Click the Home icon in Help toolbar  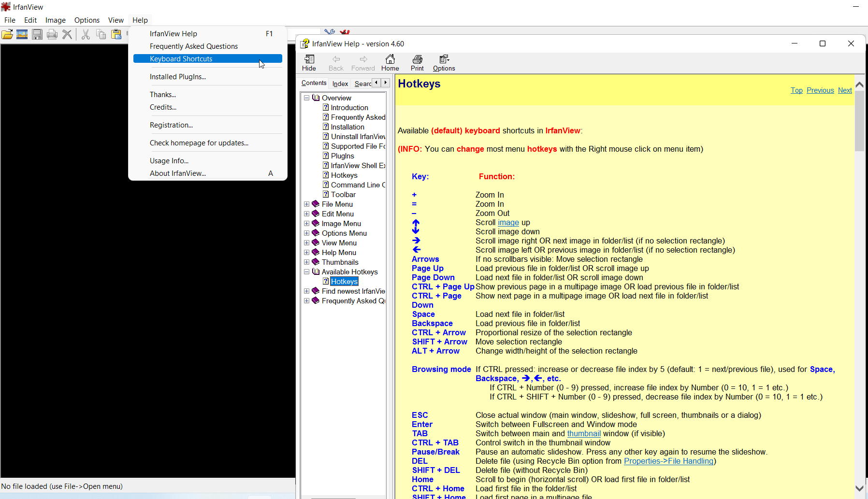390,59
